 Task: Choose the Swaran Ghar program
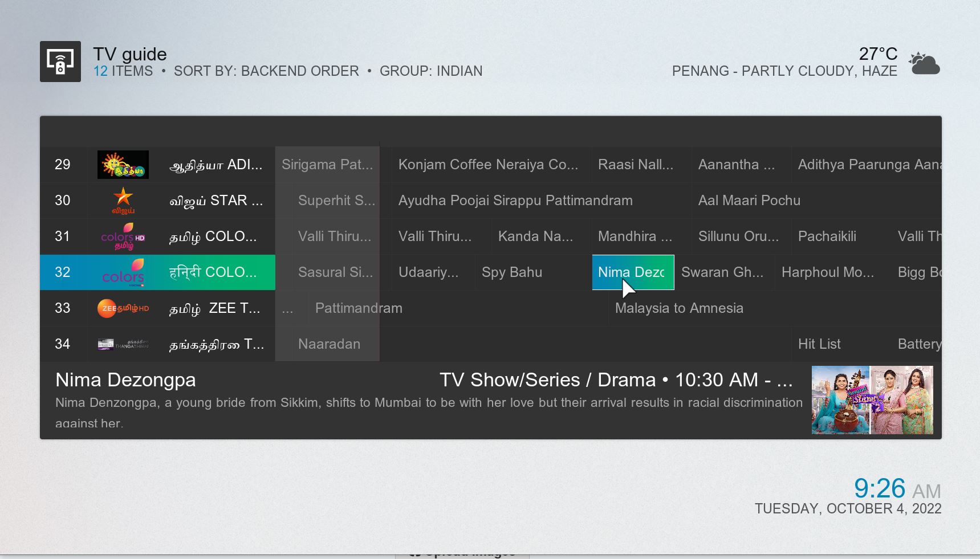tap(722, 272)
